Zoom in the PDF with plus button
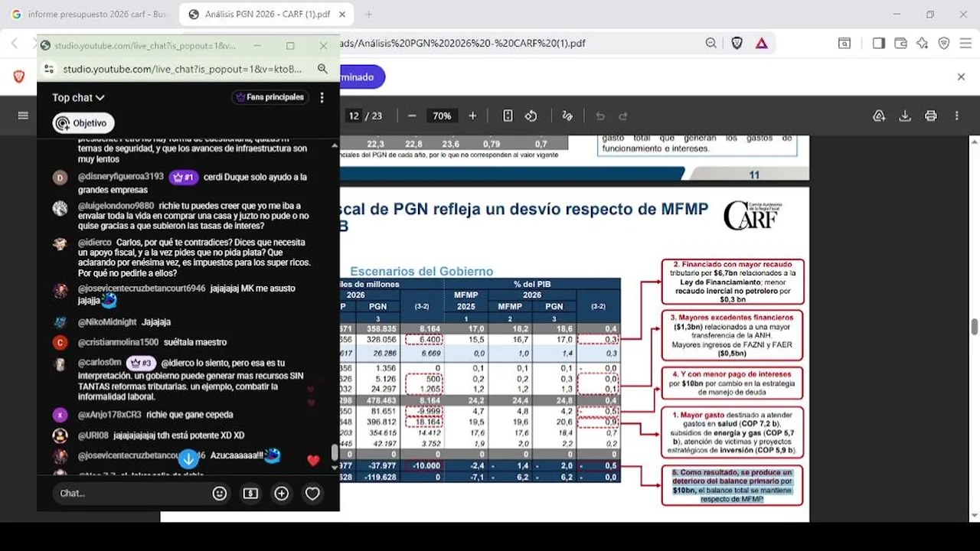This screenshot has width=980, height=551. [x=472, y=116]
